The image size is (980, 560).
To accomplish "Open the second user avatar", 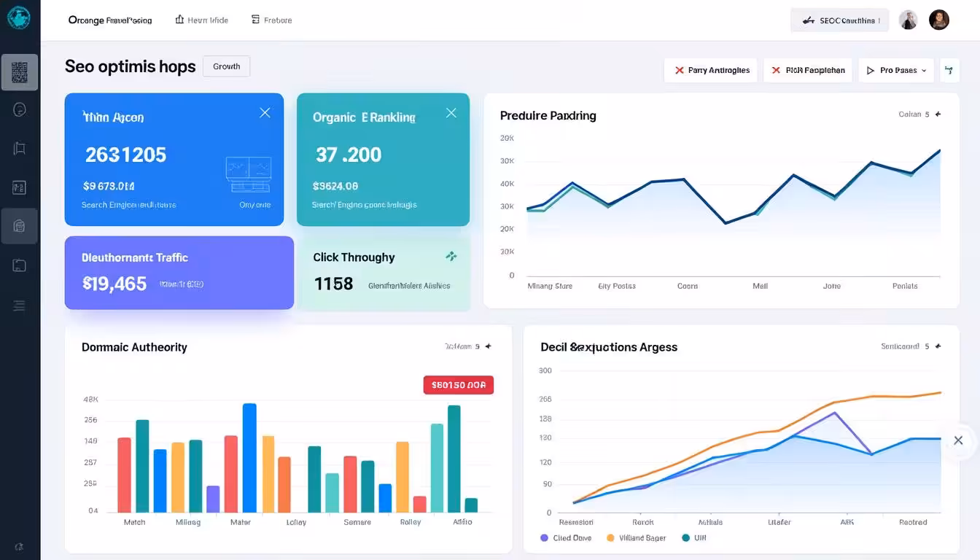I will pos(939,20).
